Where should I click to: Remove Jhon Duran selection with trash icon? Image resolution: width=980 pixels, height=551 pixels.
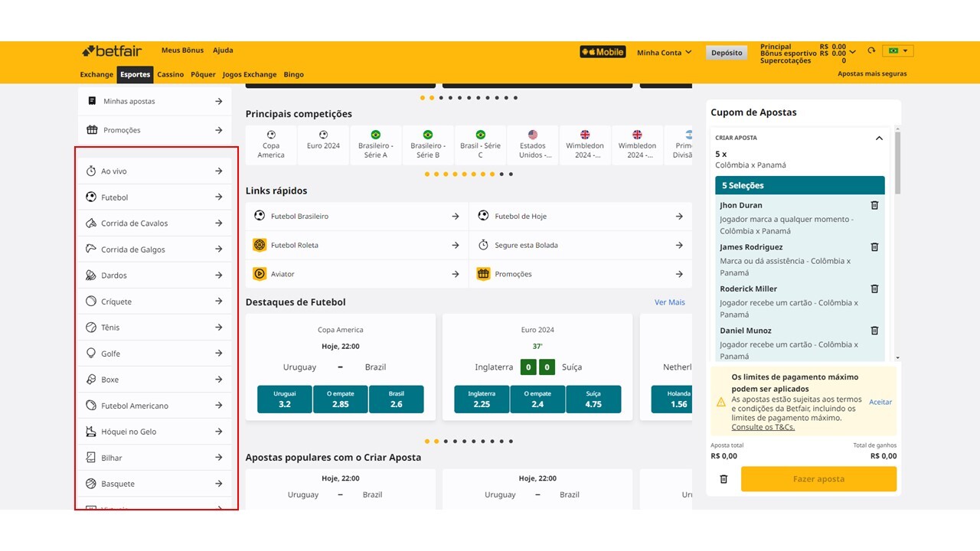(874, 205)
